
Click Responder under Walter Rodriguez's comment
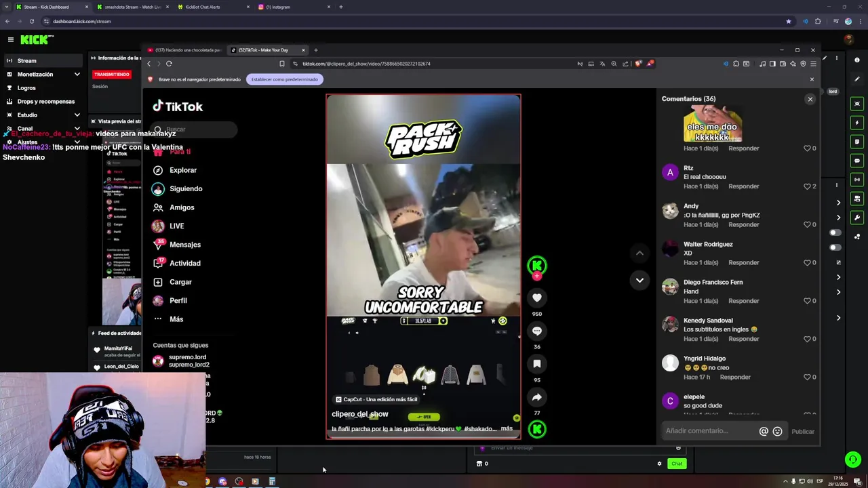[743, 262]
